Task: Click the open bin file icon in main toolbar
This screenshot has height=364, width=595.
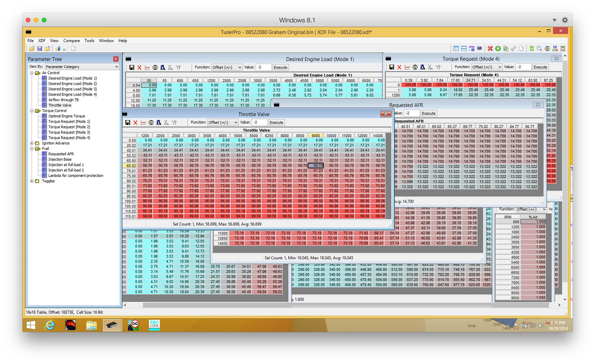Action: (x=32, y=49)
